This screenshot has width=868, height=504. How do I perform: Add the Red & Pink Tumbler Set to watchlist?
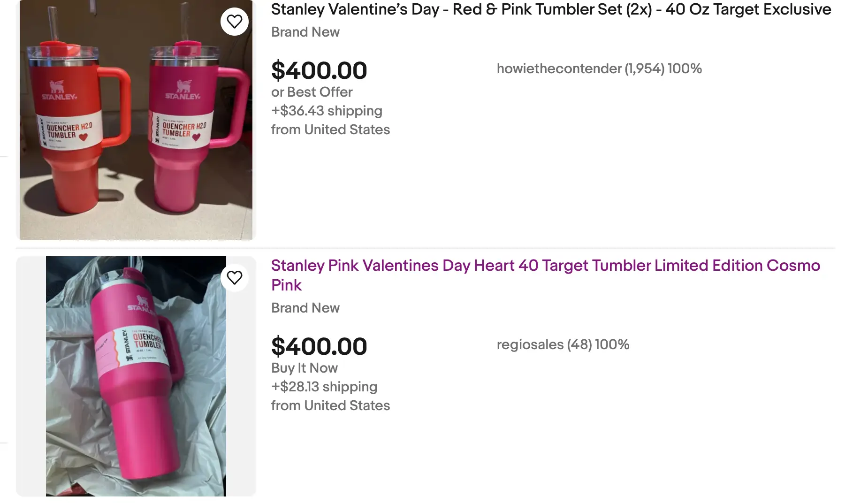pyautogui.click(x=234, y=22)
